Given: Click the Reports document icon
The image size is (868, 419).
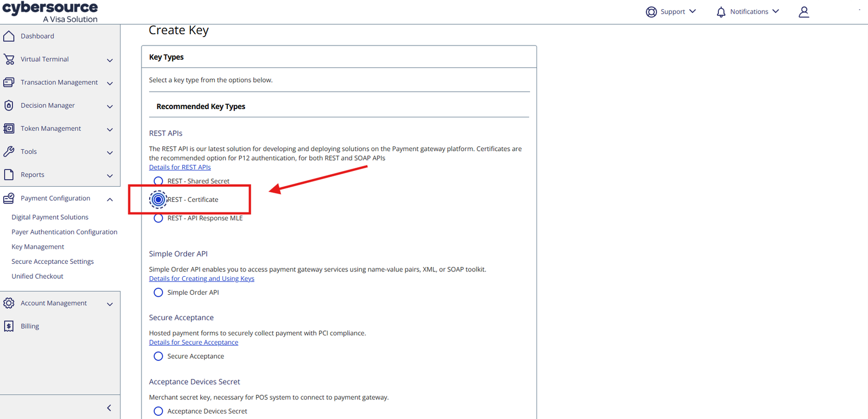Looking at the screenshot, I should point(9,175).
